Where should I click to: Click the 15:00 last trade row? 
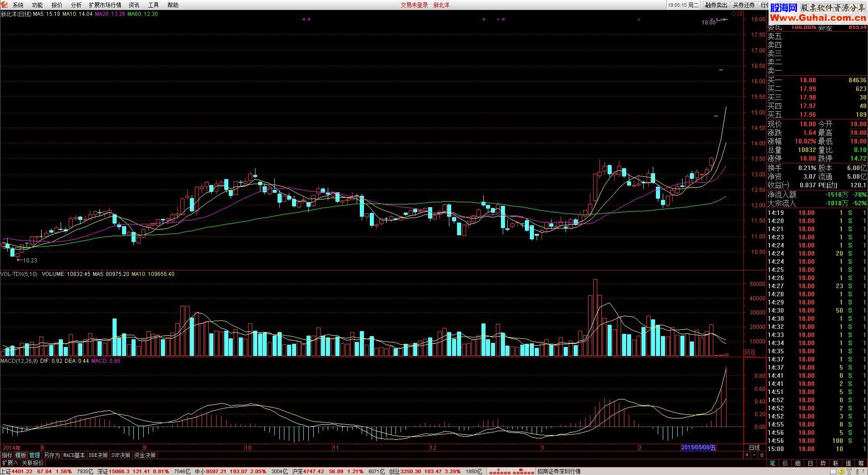pos(817,449)
